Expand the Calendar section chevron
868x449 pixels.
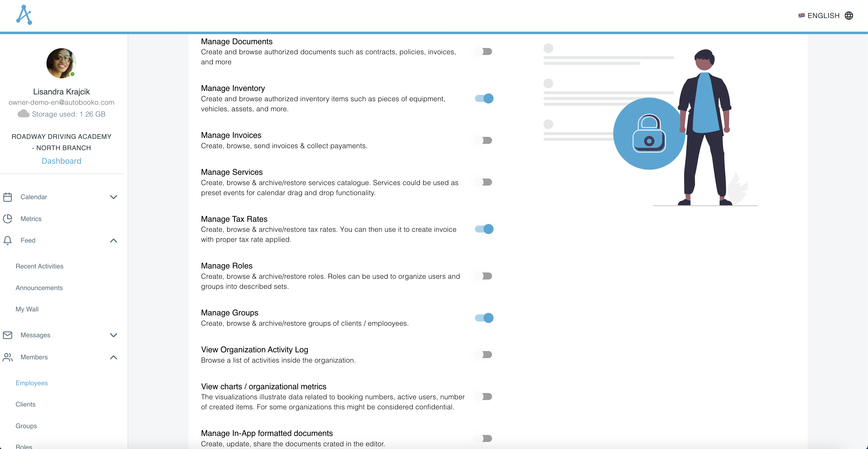coord(114,197)
